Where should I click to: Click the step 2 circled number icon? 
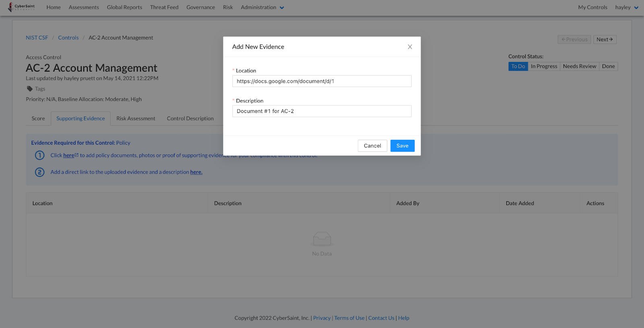click(x=39, y=172)
